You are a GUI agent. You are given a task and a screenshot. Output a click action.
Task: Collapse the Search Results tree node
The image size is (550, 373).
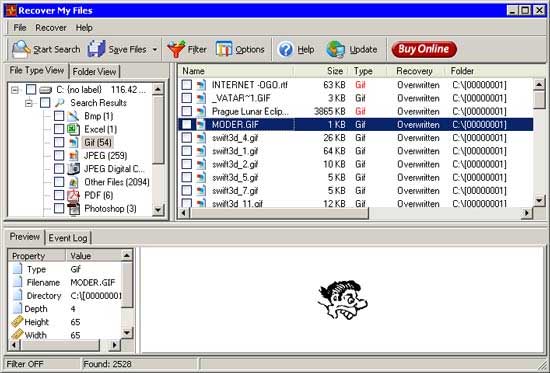pos(29,104)
